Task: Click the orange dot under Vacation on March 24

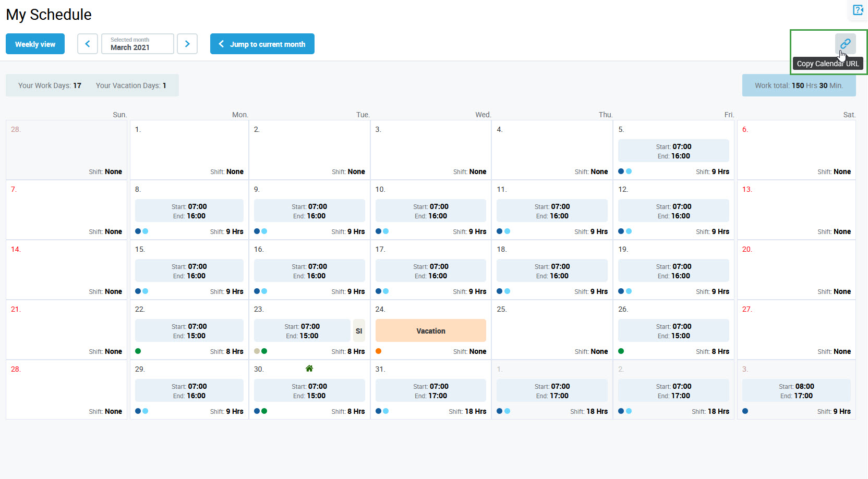Action: [x=379, y=351]
